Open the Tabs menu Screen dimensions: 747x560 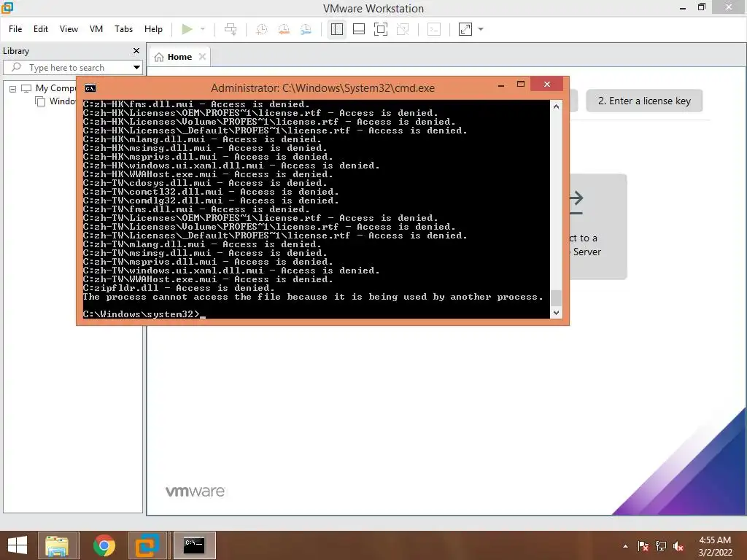point(123,29)
